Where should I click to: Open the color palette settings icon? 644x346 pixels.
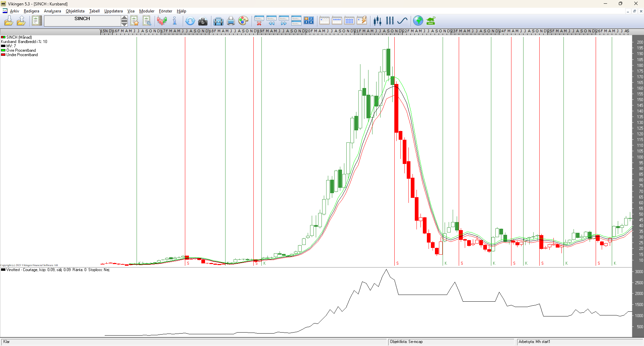point(243,21)
